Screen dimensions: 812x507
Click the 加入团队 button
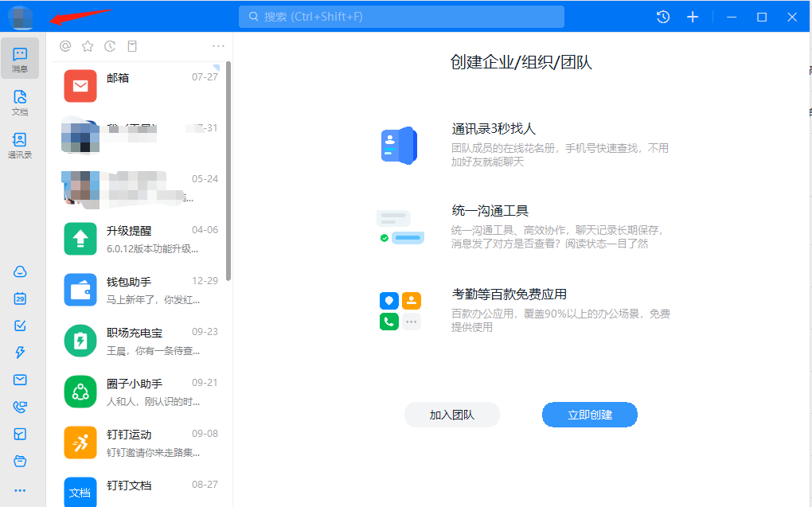point(451,415)
